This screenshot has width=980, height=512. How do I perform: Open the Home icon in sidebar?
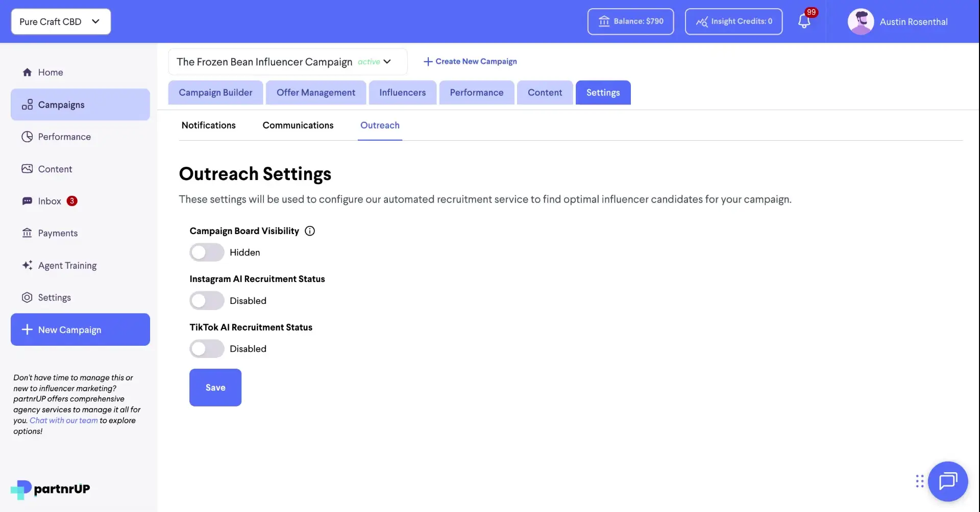coord(27,72)
